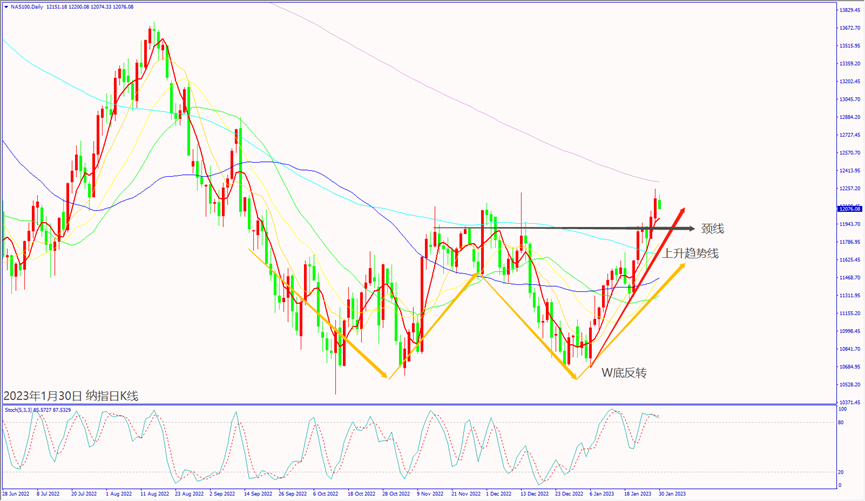Viewport: 865px width, 501px height.
Task: Click the W底反转 annotation text
Action: click(623, 372)
